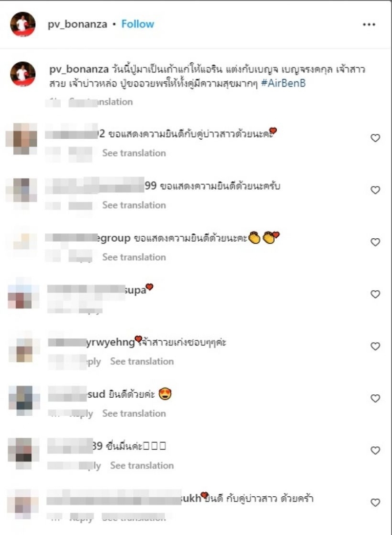Like the supa heart comment

coord(375,294)
